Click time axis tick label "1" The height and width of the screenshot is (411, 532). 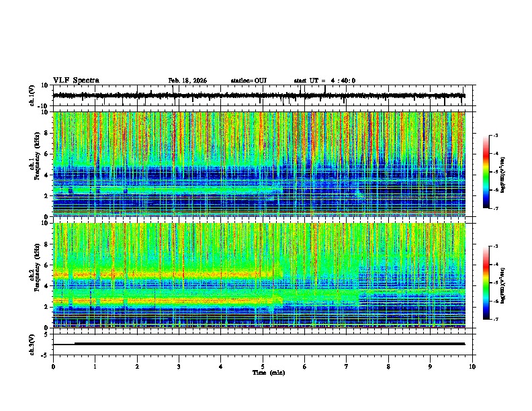coord(95,367)
